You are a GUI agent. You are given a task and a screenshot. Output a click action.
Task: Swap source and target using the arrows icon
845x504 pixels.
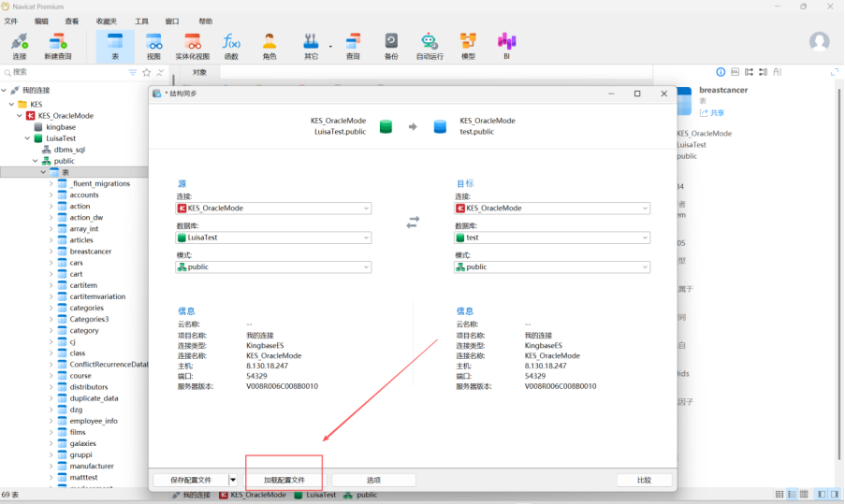pyautogui.click(x=412, y=223)
